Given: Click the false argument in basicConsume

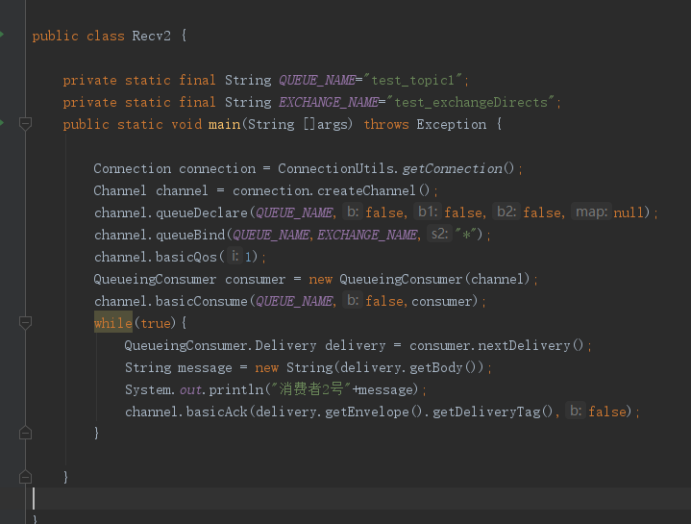Looking at the screenshot, I should click(x=384, y=301).
